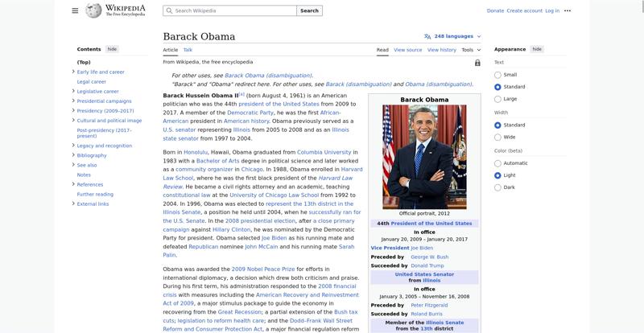644x333 pixels.
Task: Open Donald Trump infobox link
Action: tap(427, 265)
